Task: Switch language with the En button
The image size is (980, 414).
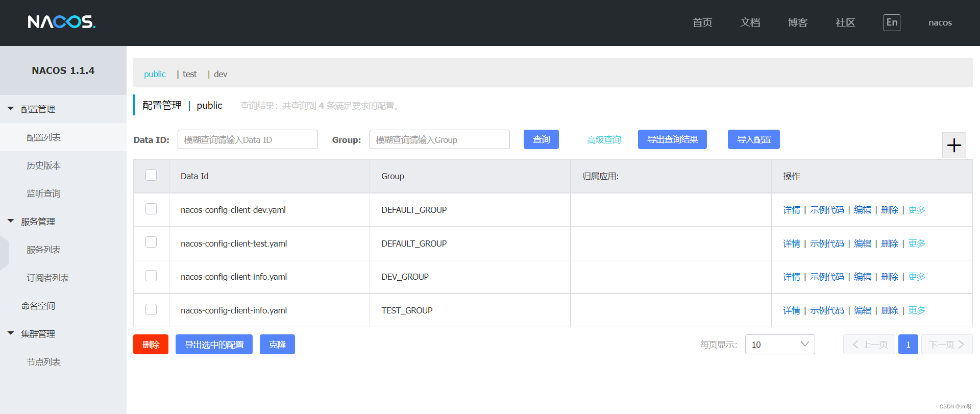Action: [x=892, y=22]
